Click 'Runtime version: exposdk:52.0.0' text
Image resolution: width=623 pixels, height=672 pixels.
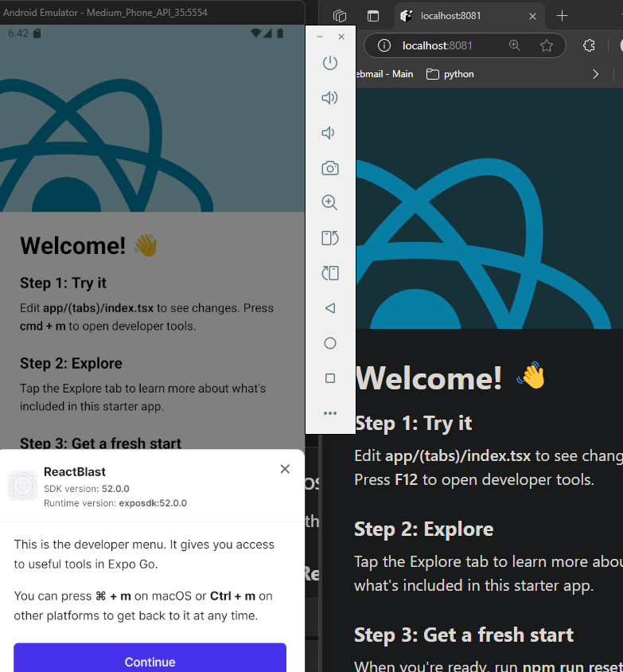pyautogui.click(x=115, y=503)
